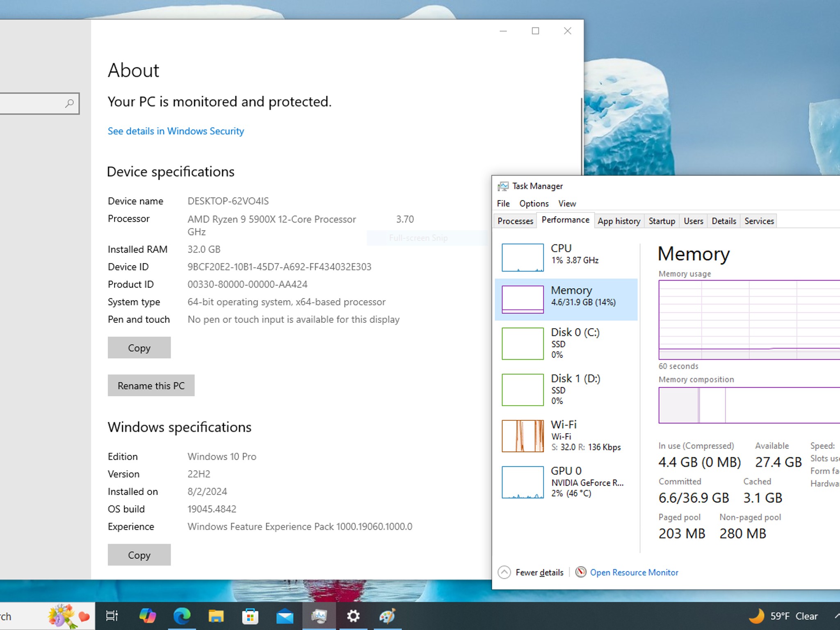Collapse Task Manager with Fewer details
Image resolution: width=840 pixels, height=630 pixels.
pyautogui.click(x=531, y=572)
